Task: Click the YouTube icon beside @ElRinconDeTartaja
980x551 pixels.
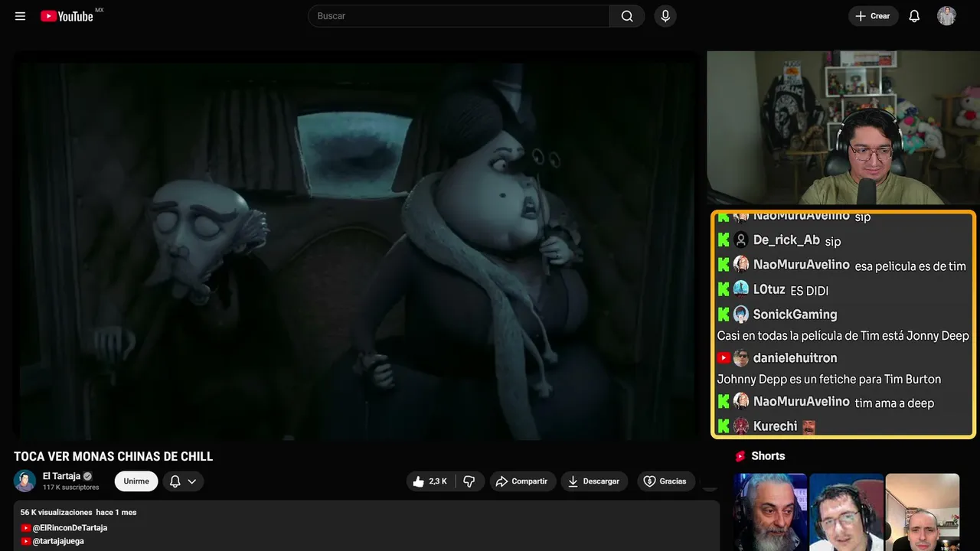Action: (x=26, y=528)
